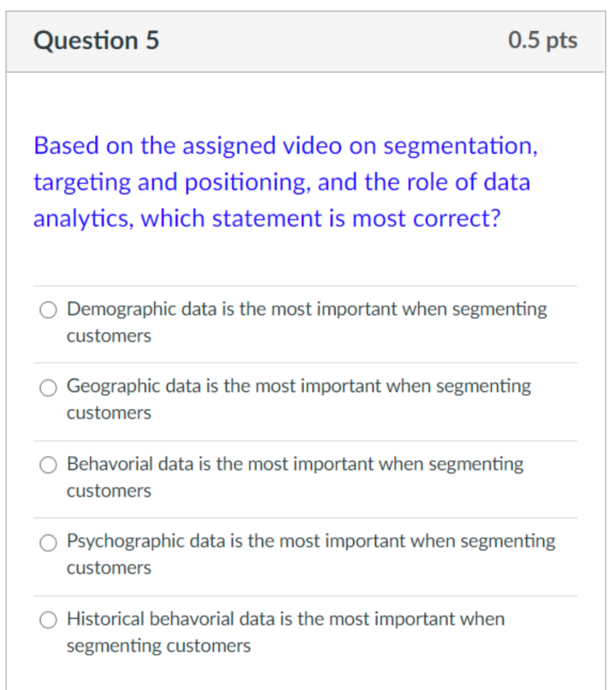Screen dimensions: 616x690
Task: Pick the Psychographic data radio button
Action: click(x=48, y=542)
